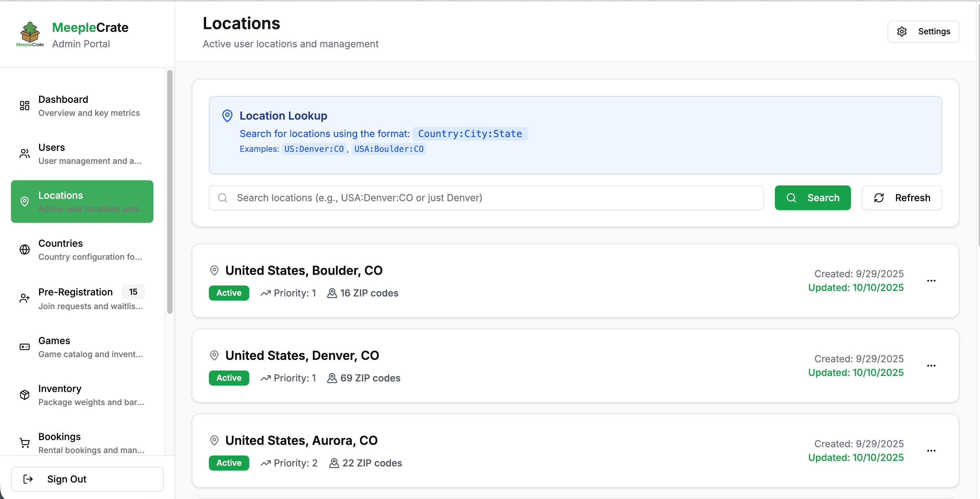Click the Bookings shopping cart icon
The width and height of the screenshot is (980, 499).
(x=25, y=443)
